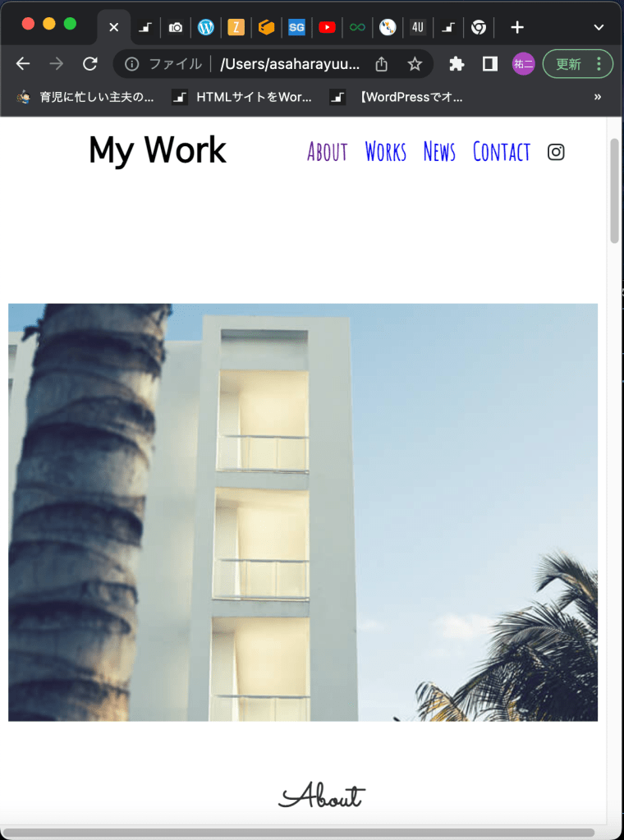
Task: Reload the page with the refresh icon
Action: 90,64
